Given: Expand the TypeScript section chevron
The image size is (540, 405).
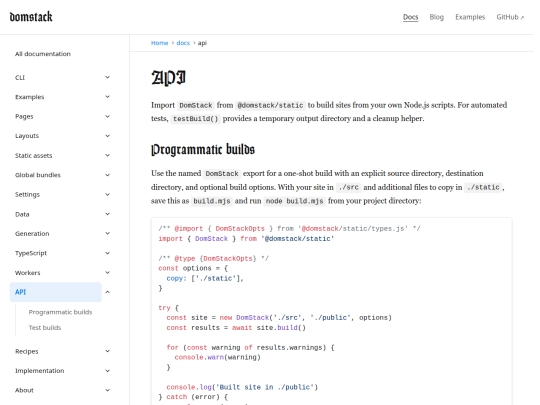Looking at the screenshot, I should coord(107,253).
